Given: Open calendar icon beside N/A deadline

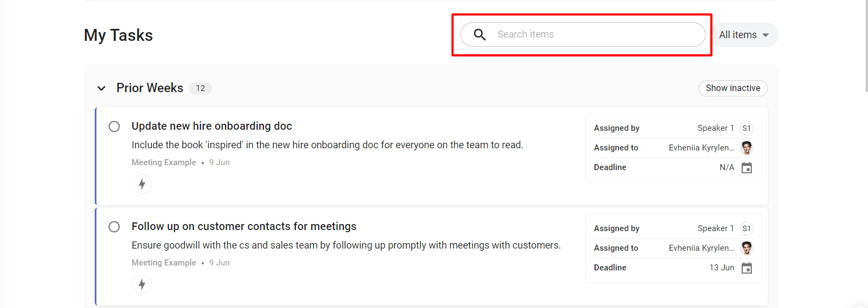Looking at the screenshot, I should point(747,167).
